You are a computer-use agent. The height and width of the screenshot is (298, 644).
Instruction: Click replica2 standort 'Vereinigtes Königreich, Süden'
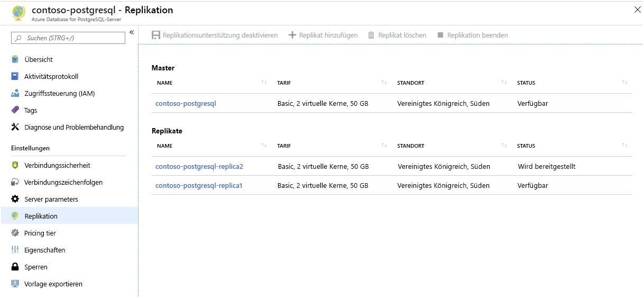pos(444,166)
